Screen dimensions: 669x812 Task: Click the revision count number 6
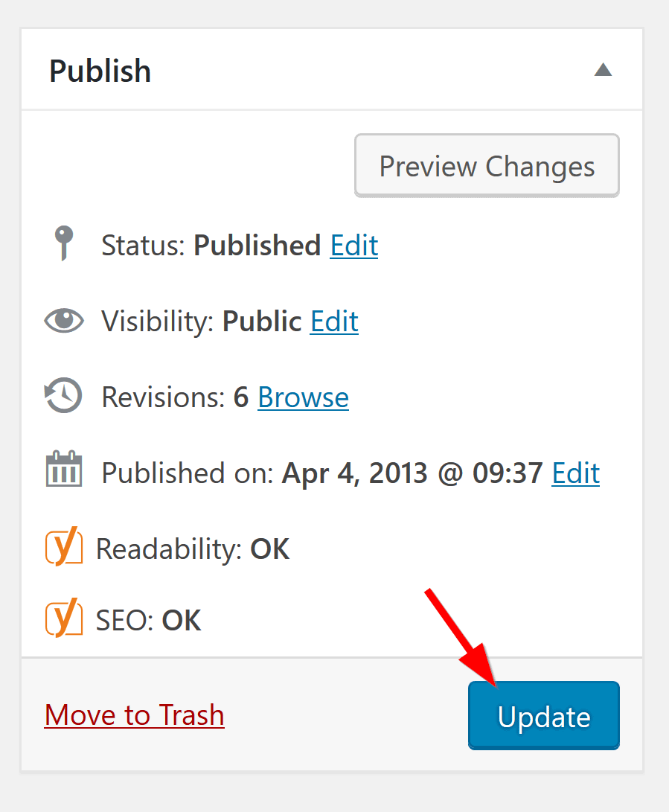pyautogui.click(x=240, y=397)
